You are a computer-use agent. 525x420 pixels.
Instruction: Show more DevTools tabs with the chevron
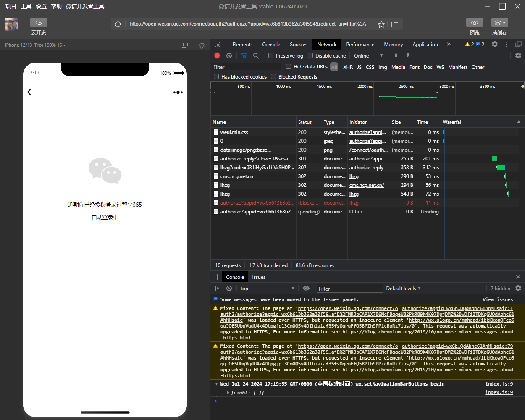(x=449, y=44)
